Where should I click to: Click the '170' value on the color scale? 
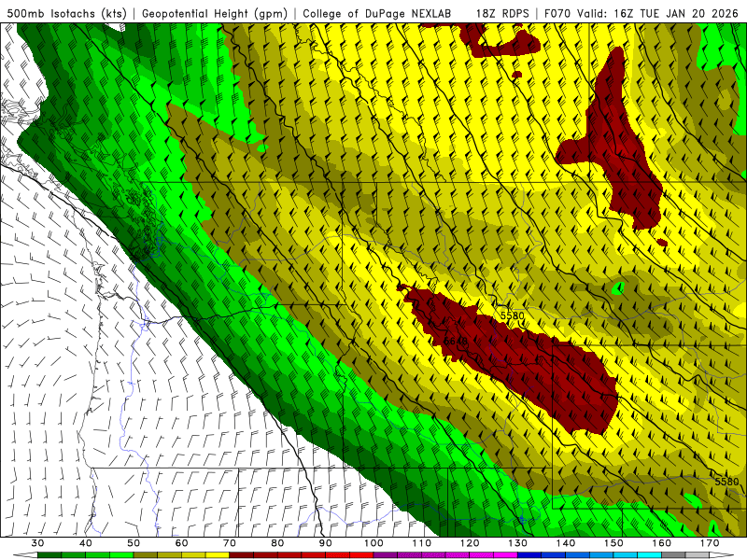710,543
